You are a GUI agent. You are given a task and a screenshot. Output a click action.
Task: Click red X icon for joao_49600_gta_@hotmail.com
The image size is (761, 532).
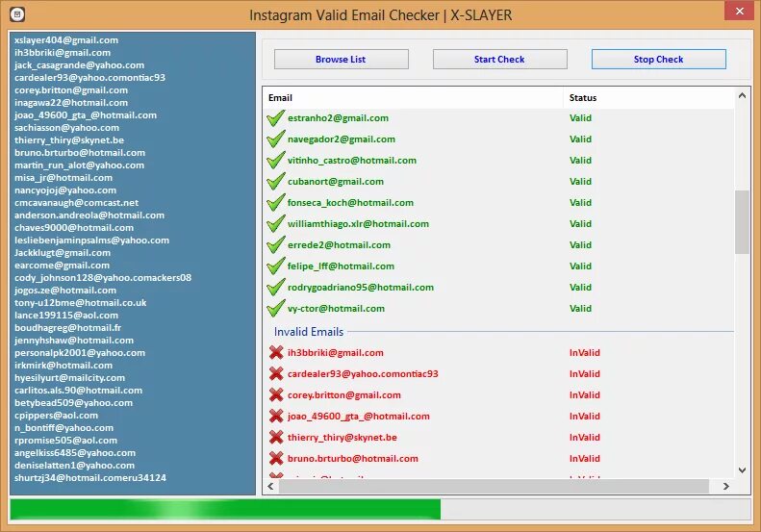pos(276,416)
